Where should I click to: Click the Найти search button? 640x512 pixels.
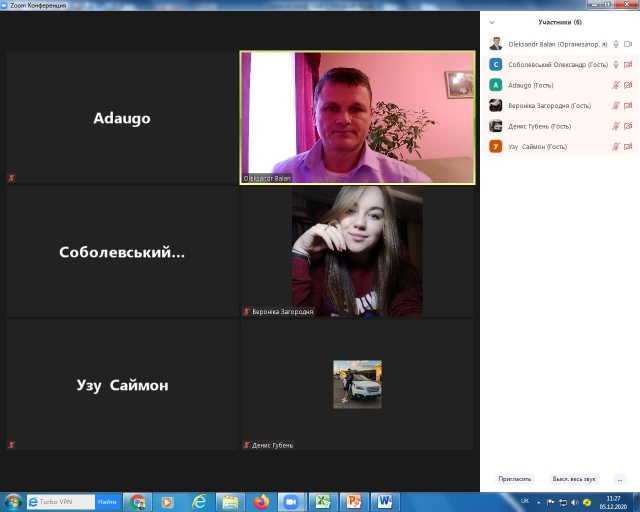click(x=107, y=502)
